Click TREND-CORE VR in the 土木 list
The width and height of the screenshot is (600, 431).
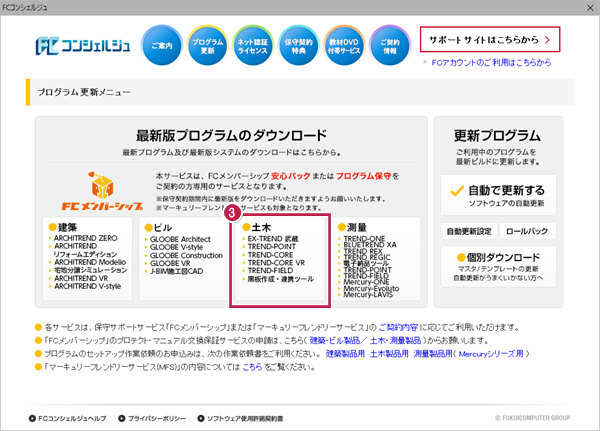(x=276, y=263)
